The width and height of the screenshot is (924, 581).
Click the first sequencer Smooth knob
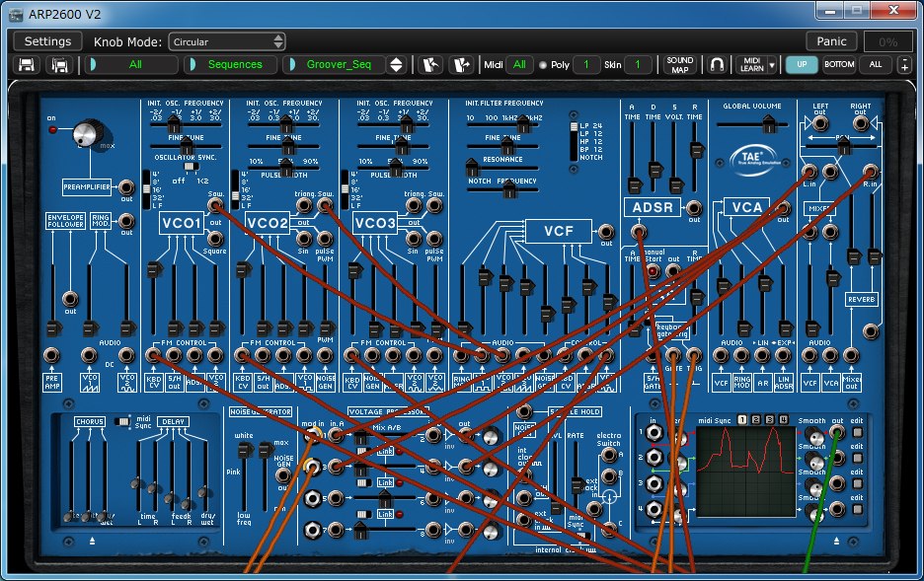point(815,437)
